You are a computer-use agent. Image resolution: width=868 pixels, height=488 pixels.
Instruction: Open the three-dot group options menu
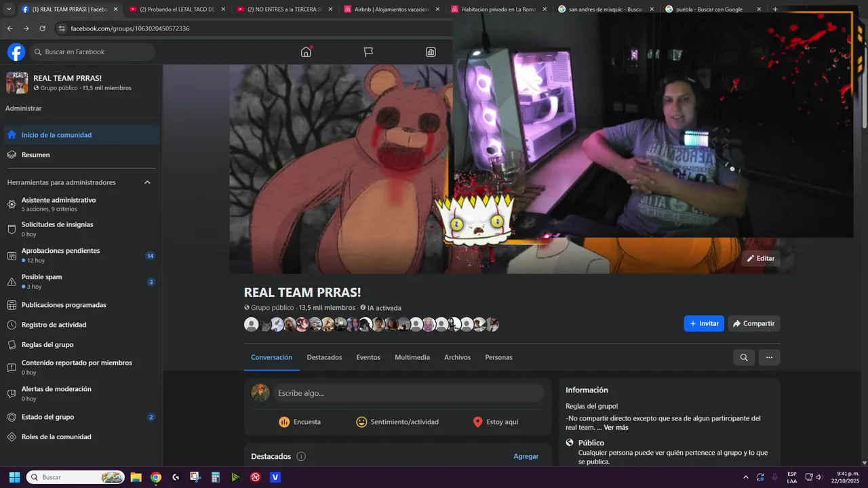click(x=769, y=357)
